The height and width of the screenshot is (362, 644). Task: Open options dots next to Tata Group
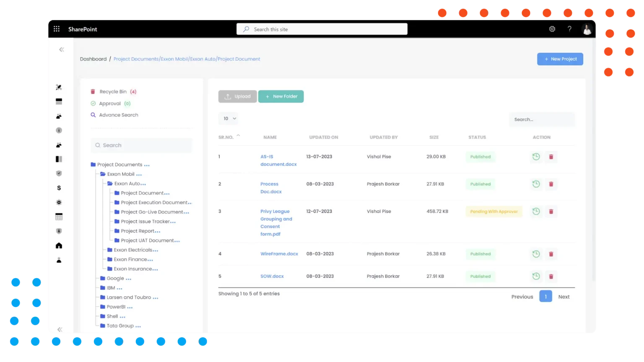click(138, 326)
